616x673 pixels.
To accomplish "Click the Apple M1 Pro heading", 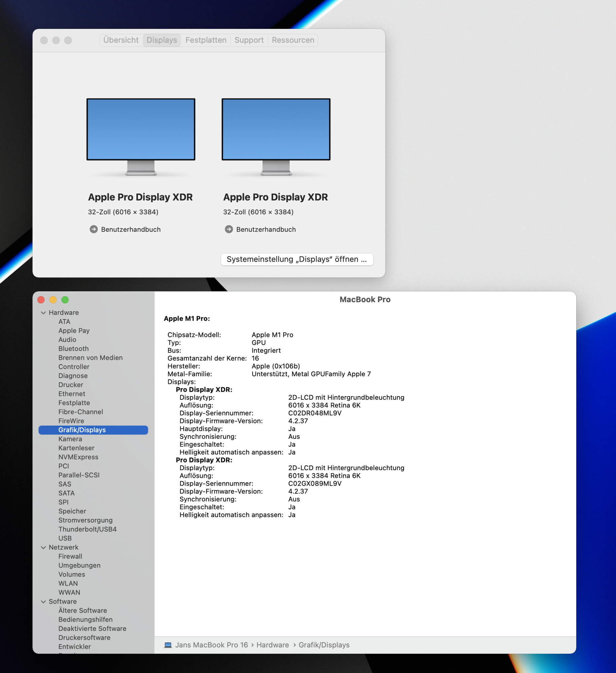I will pyautogui.click(x=187, y=319).
